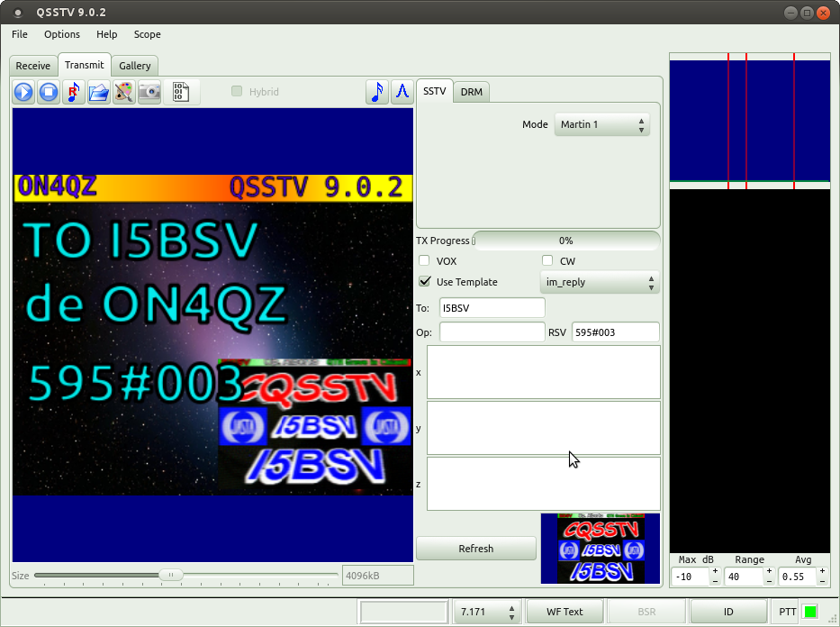Open the Mode dropdown showing Martin 1

[x=602, y=124]
